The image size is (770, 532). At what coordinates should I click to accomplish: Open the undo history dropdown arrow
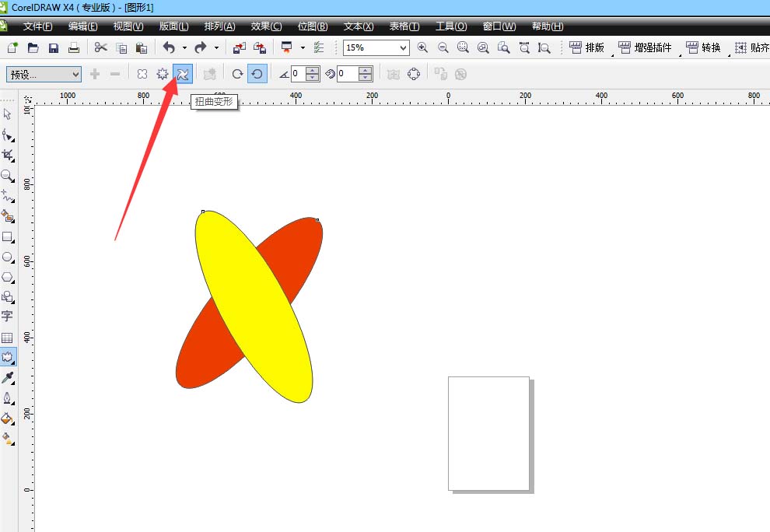pyautogui.click(x=184, y=48)
